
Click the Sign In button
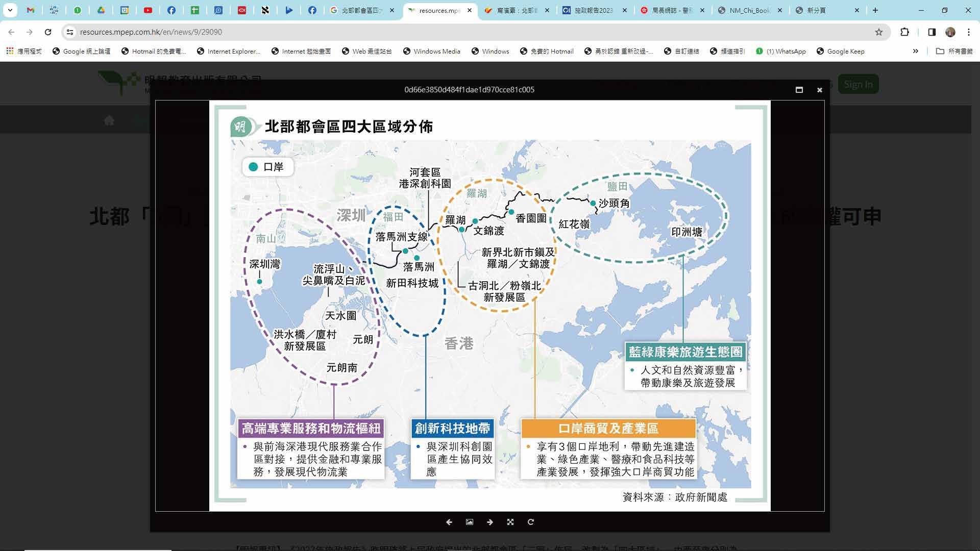(858, 84)
